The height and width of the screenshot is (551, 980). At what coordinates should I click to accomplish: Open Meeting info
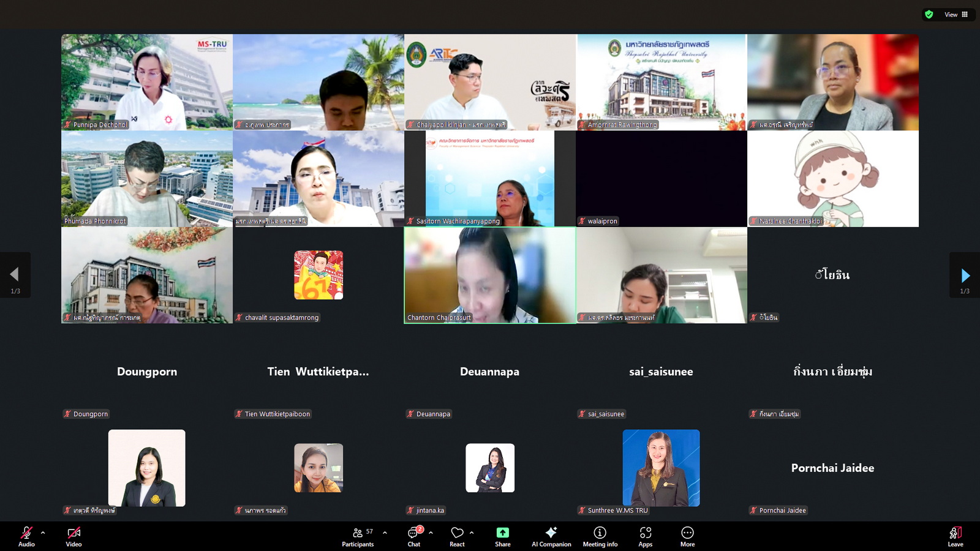600,536
